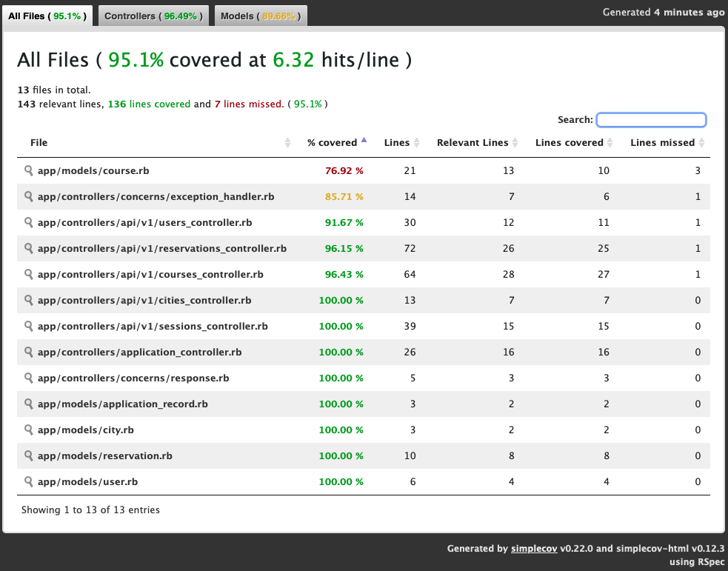728x571 pixels.
Task: Click the 96.43 % coverage value
Action: [344, 275]
